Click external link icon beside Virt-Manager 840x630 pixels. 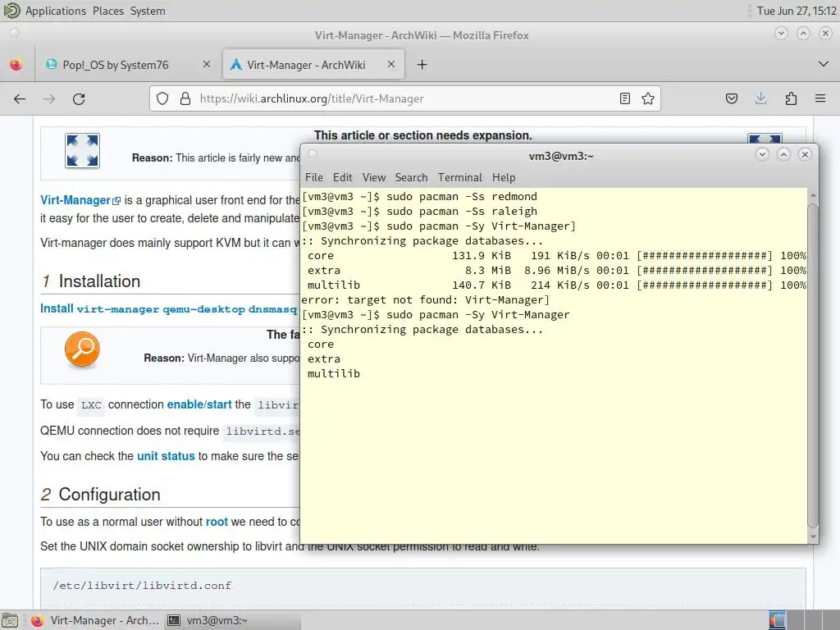tap(116, 201)
